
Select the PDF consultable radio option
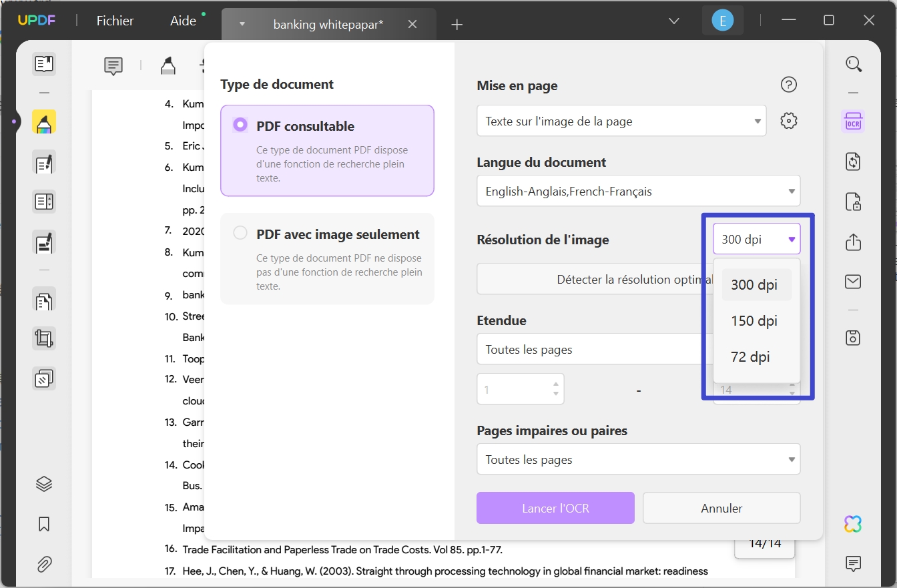click(x=239, y=123)
